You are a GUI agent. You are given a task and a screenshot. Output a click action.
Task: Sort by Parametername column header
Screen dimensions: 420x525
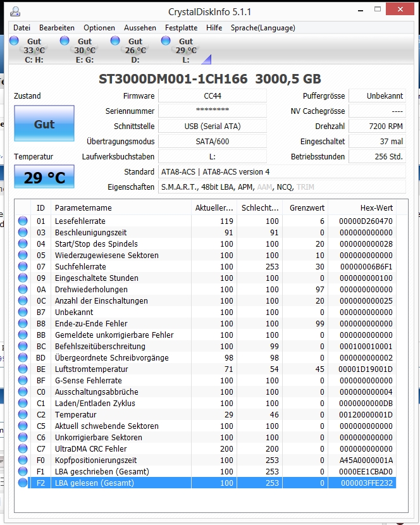[121, 207]
